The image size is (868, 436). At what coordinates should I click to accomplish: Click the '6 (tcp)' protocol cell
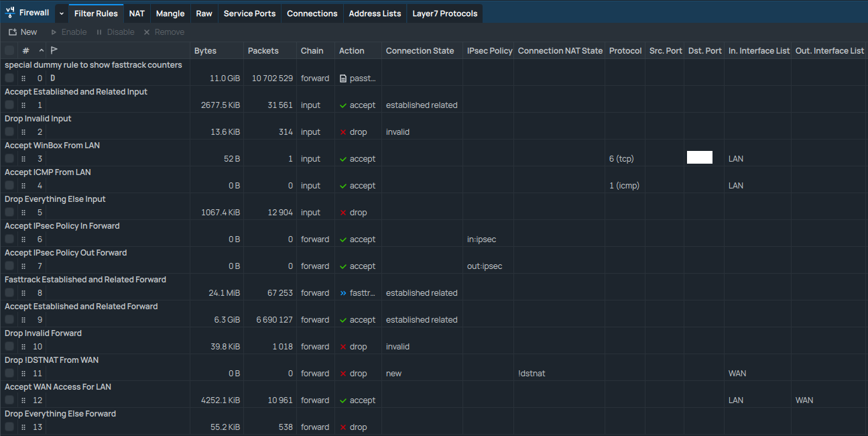[621, 159]
